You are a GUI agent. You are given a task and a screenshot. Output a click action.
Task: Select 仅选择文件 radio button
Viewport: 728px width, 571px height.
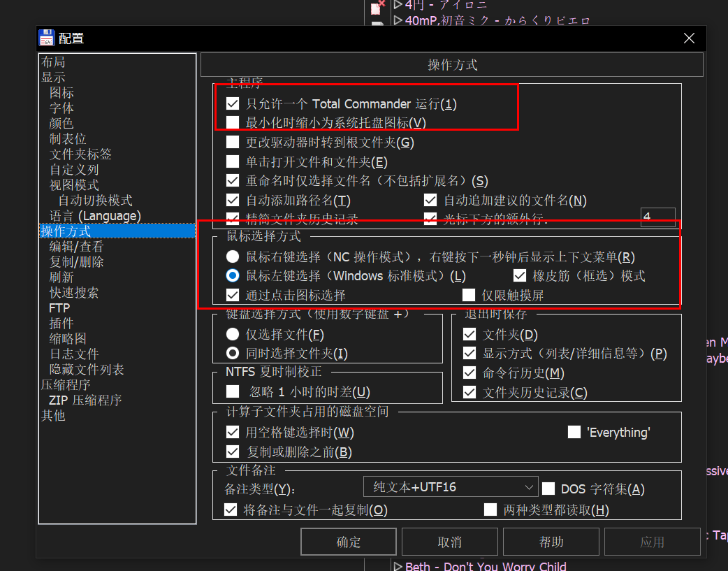point(233,334)
